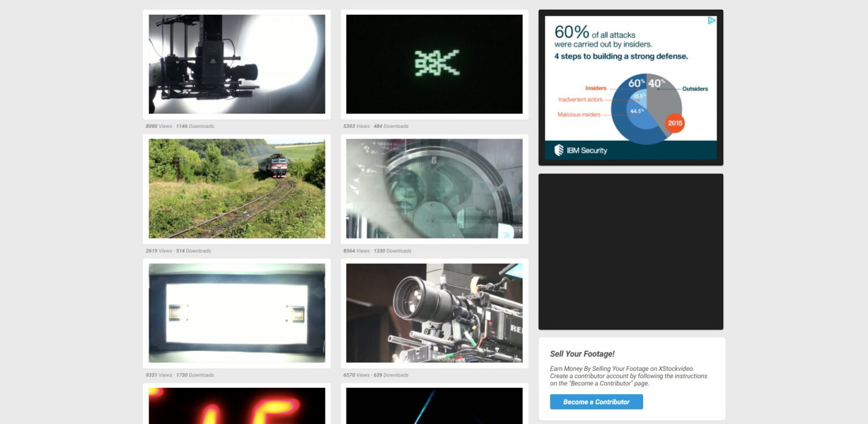
Task: Open the green pixel pattern video thumbnail
Action: click(x=434, y=64)
